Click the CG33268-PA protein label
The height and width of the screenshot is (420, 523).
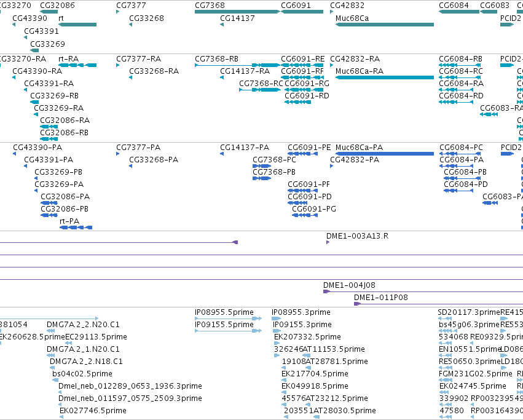pyautogui.click(x=154, y=160)
